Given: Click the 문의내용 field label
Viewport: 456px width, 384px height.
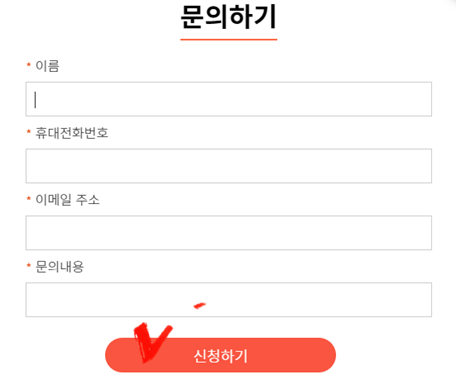Looking at the screenshot, I should click(59, 266).
